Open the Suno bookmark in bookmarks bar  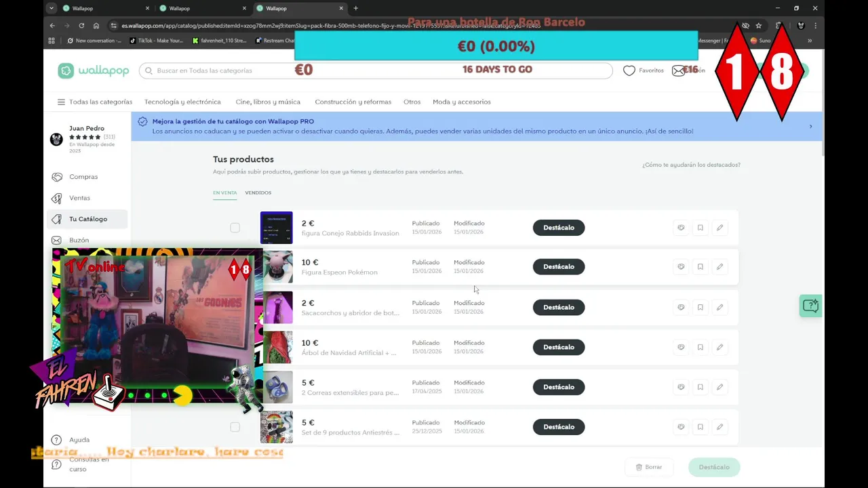click(x=759, y=41)
